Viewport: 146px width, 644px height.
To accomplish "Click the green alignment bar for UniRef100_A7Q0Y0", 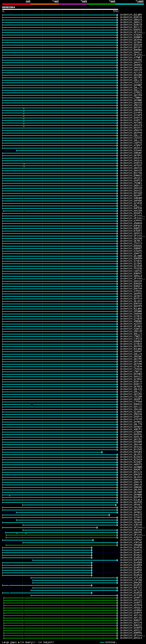I will click(x=62, y=538).
